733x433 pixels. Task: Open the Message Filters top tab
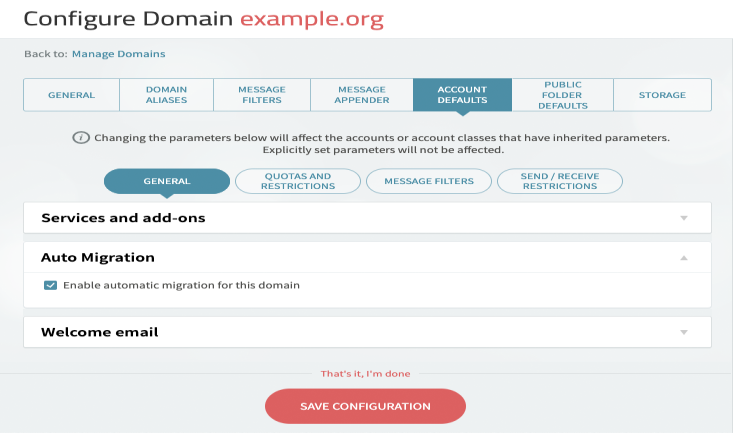click(x=262, y=95)
